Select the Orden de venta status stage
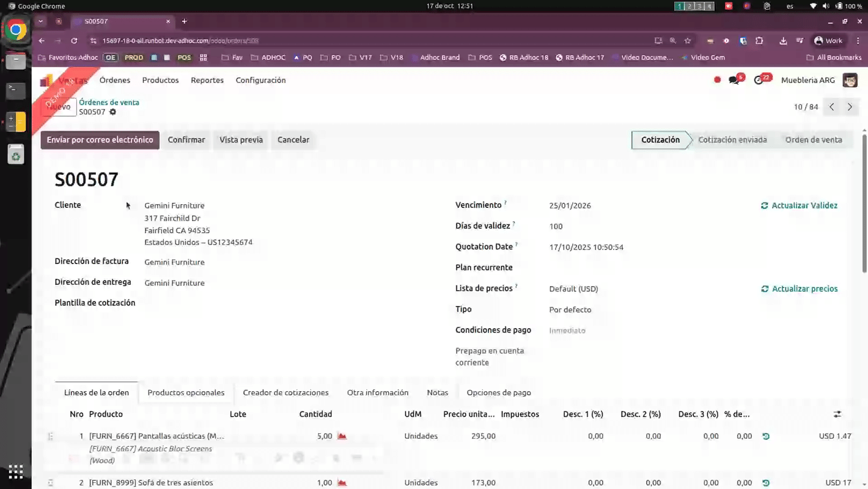This screenshot has height=489, width=868. [x=813, y=140]
